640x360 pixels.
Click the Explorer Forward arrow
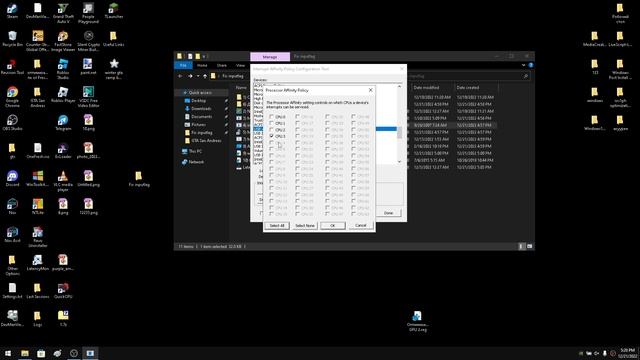tap(190, 76)
